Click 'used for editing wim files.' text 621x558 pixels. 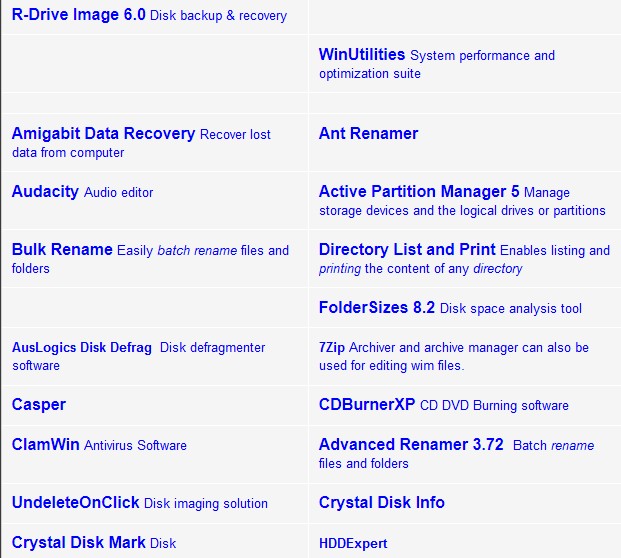tap(391, 366)
